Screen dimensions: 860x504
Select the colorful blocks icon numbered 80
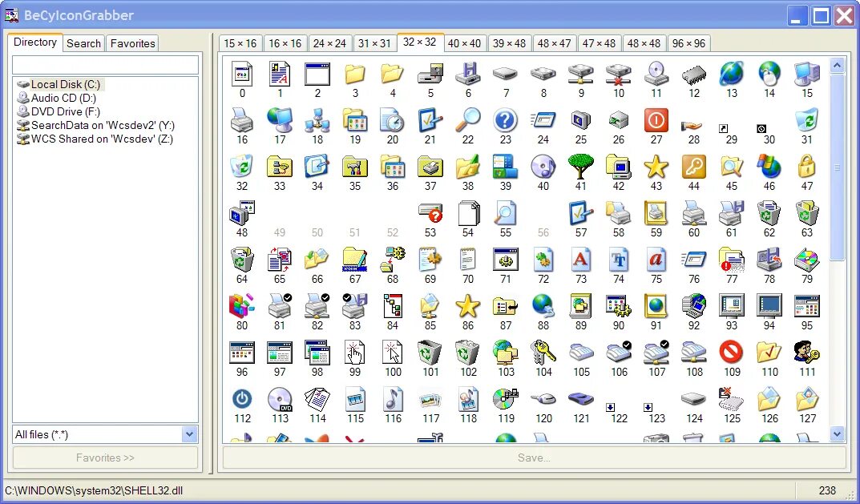242,306
